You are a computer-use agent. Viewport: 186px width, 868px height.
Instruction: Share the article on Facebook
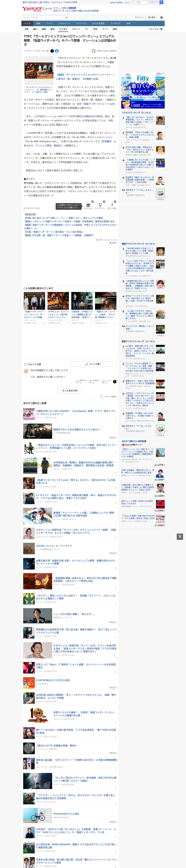57,51
